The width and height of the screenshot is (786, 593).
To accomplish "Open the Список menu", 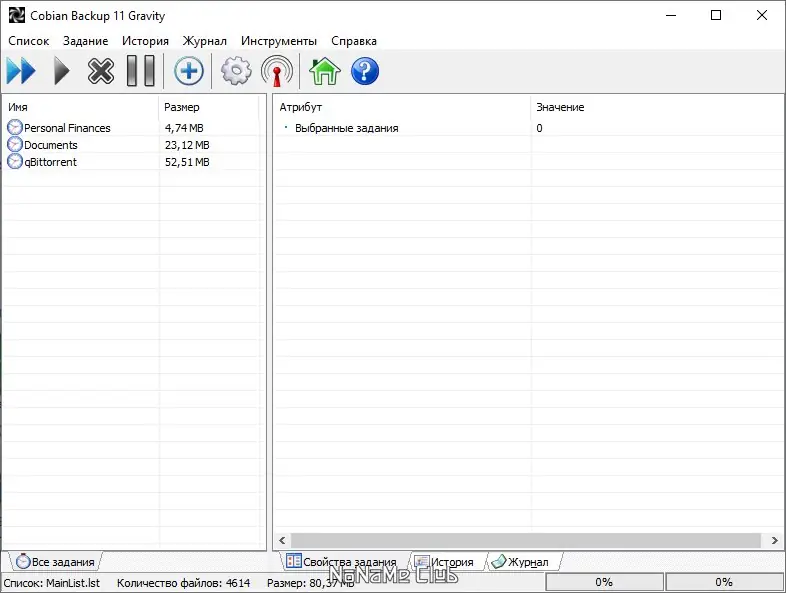I will click(29, 41).
